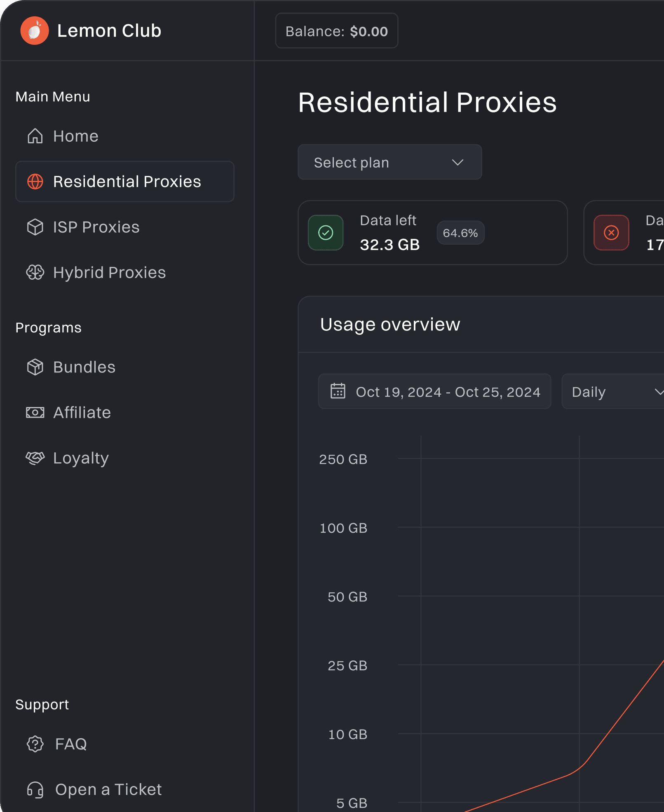The width and height of the screenshot is (664, 812).
Task: Click the 64.6% data remaining badge
Action: 460,233
